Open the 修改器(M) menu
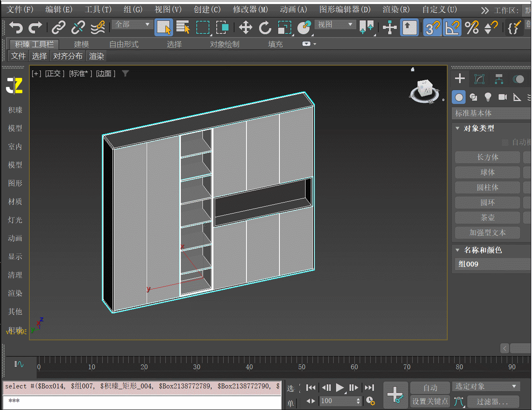This screenshot has height=410, width=532. point(251,9)
